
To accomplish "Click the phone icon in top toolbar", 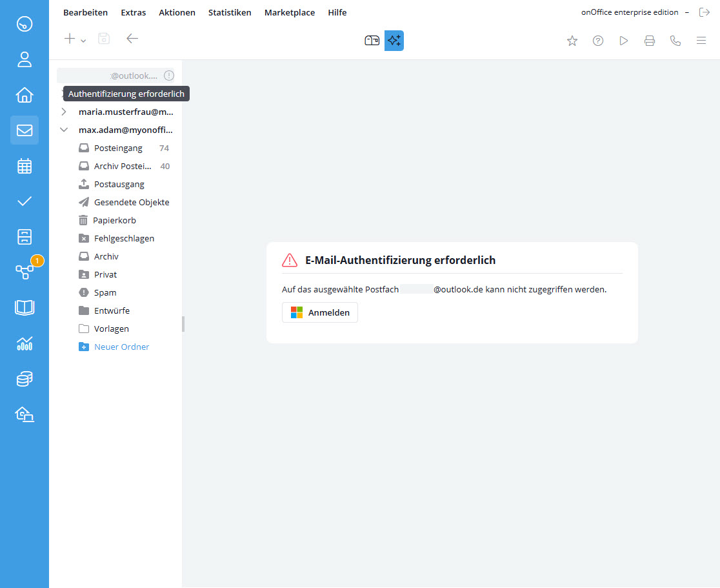I will pos(675,41).
